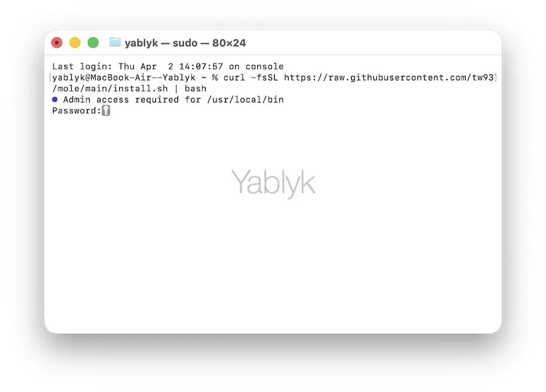Click the folder proxy icon in title bar

115,42
